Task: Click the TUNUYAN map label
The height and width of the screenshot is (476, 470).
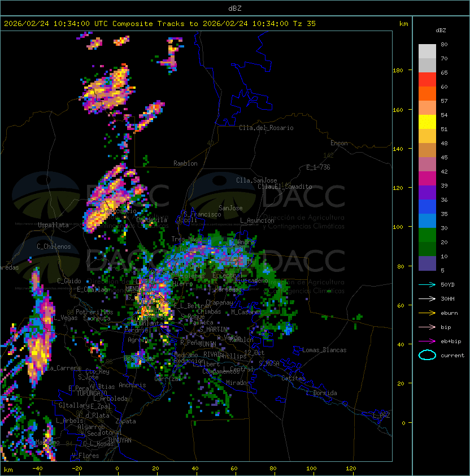Action: (120, 440)
